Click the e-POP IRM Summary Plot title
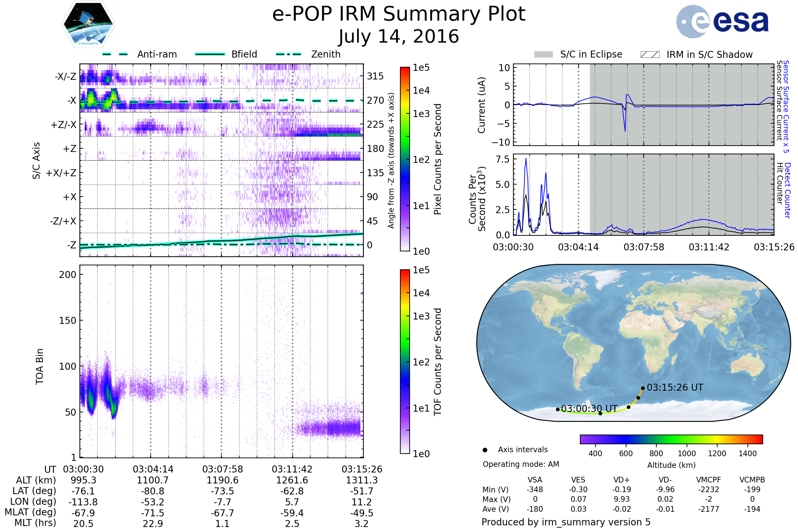 tap(399, 14)
